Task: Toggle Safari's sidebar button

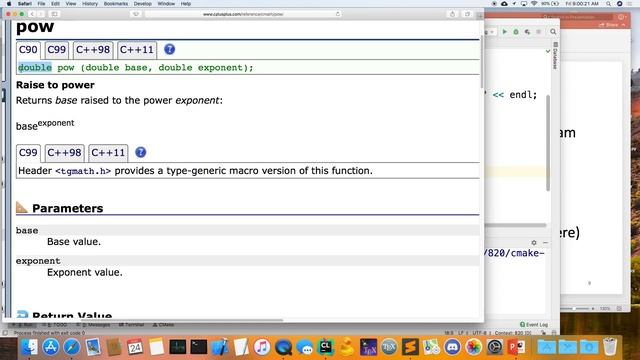Action: pos(55,14)
